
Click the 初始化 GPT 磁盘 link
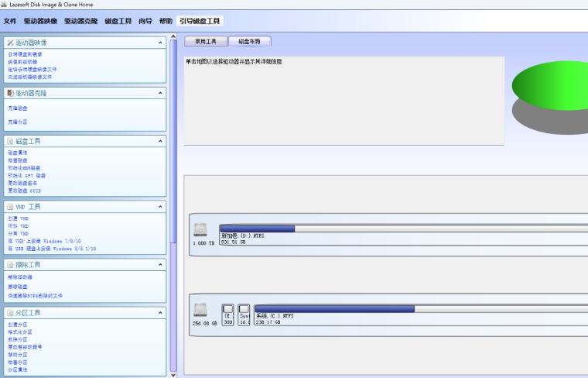point(26,176)
